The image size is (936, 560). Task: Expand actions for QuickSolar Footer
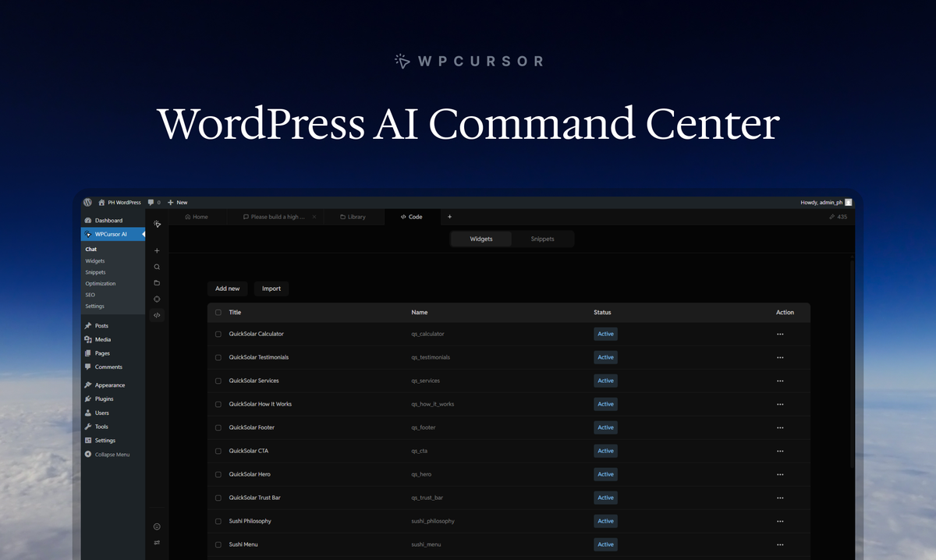pos(780,427)
